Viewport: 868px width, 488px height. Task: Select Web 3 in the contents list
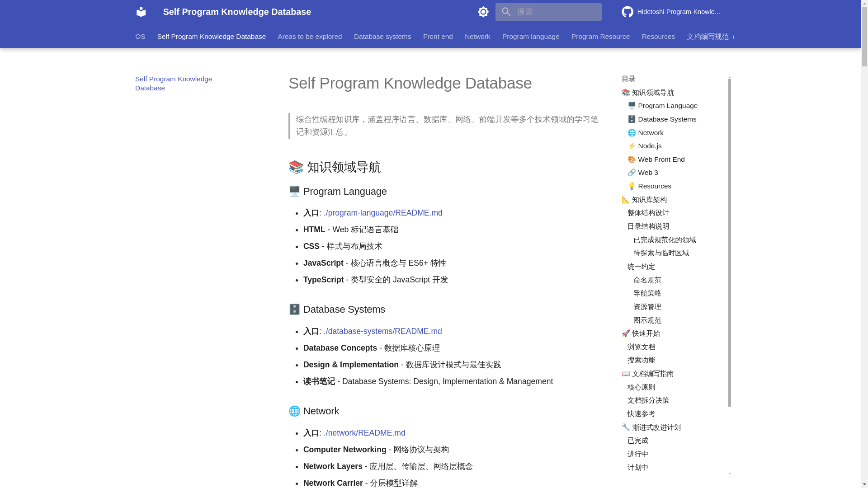[647, 173]
